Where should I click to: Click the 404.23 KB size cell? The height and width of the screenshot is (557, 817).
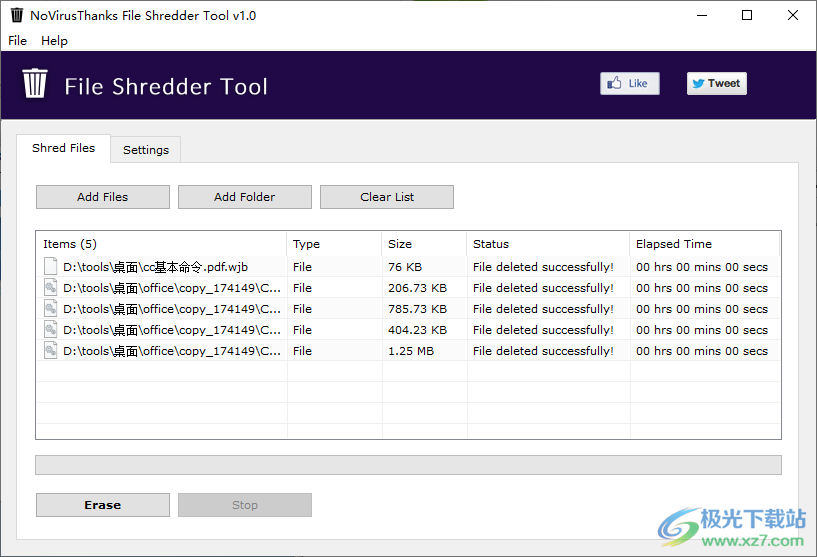pos(417,330)
